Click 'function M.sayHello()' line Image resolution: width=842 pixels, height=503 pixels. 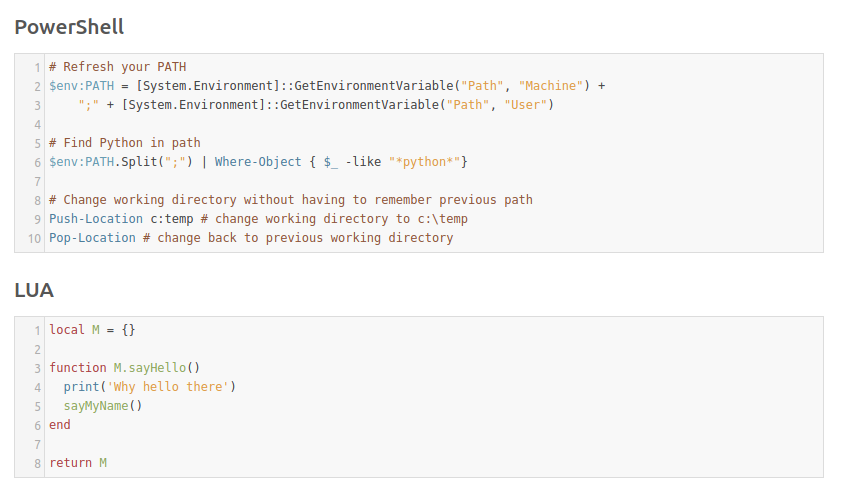pos(125,368)
